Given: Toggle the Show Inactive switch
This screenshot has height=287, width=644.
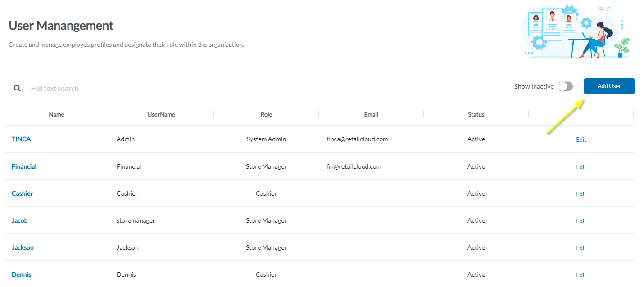Looking at the screenshot, I should coord(565,86).
